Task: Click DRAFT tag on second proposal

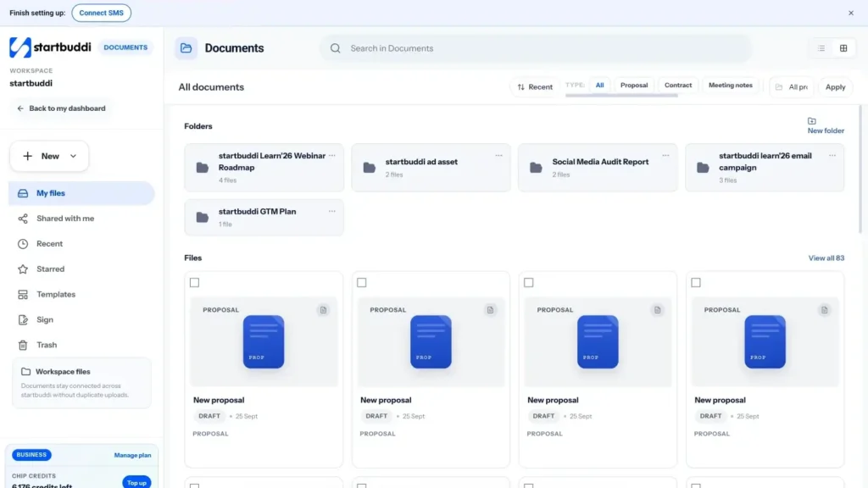Action: point(376,416)
